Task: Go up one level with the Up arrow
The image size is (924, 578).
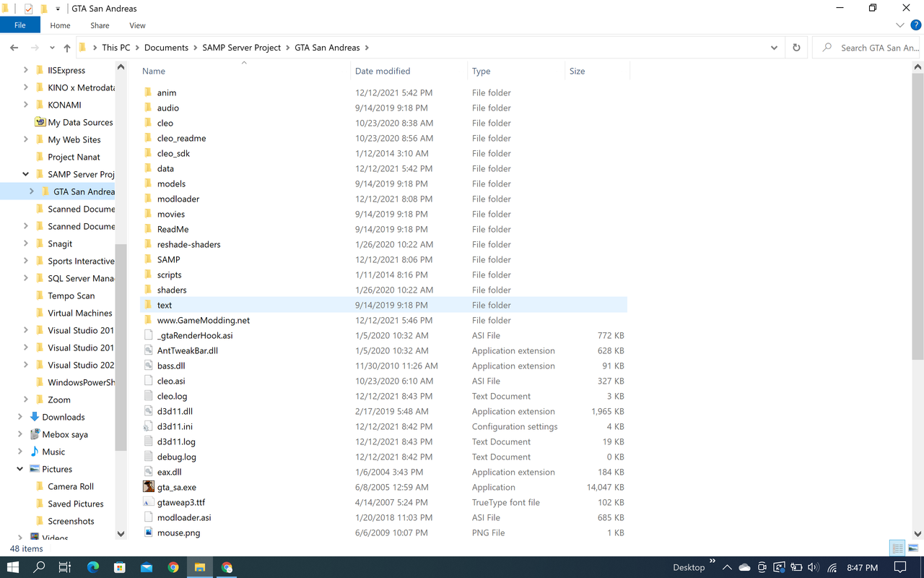Action: [67, 48]
